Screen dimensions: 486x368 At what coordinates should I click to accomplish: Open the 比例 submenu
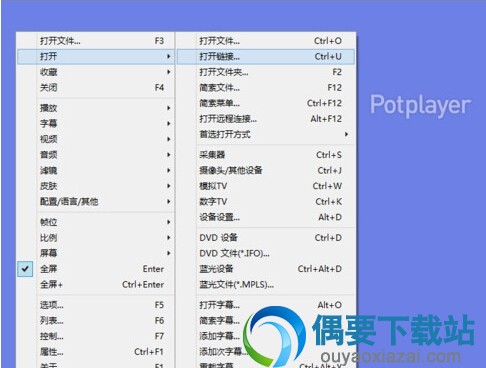point(95,238)
